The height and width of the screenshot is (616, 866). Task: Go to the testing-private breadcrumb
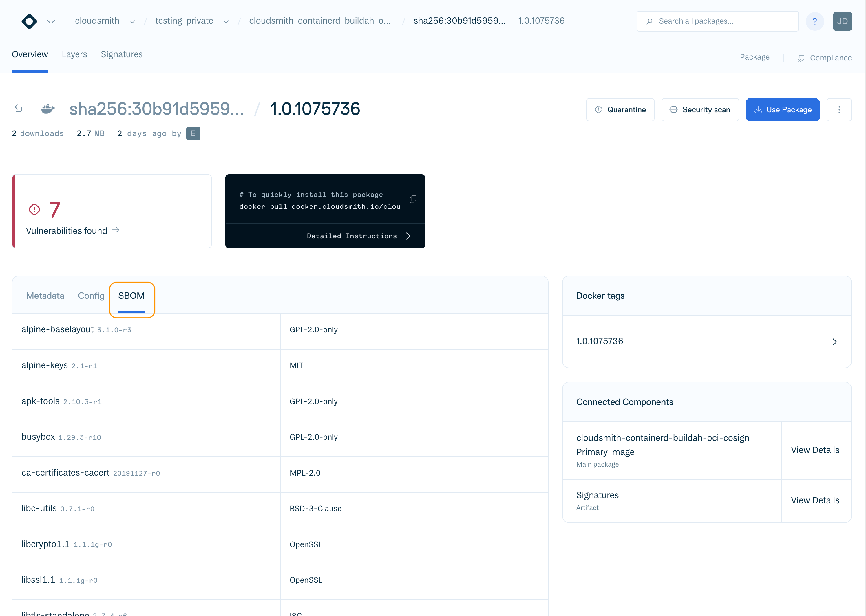click(x=184, y=21)
